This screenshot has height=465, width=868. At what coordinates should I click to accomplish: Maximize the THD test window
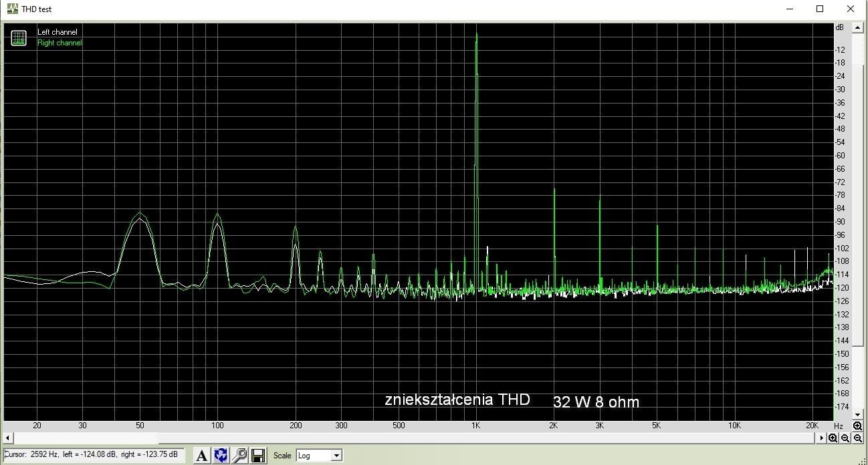pyautogui.click(x=820, y=9)
